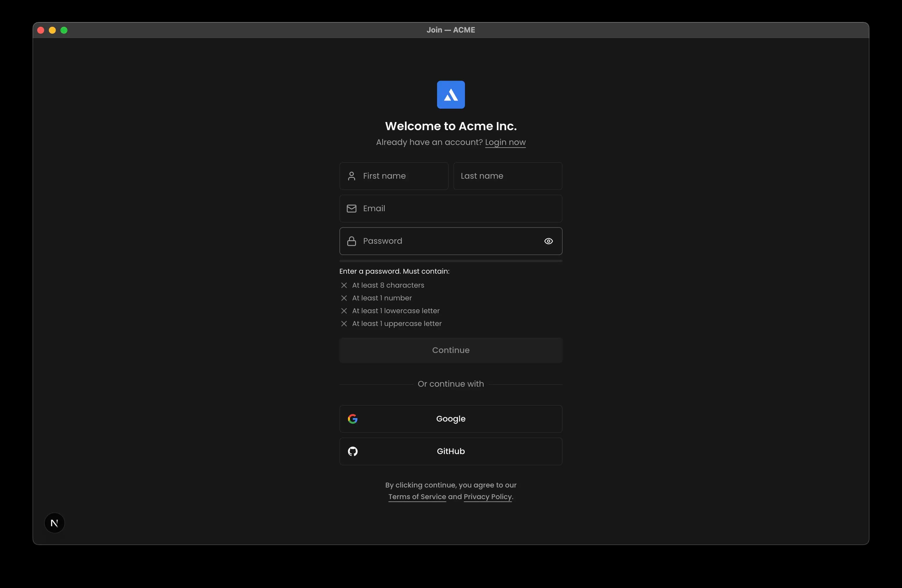902x588 pixels.
Task: Open the Next.js dev tools badge
Action: [55, 523]
